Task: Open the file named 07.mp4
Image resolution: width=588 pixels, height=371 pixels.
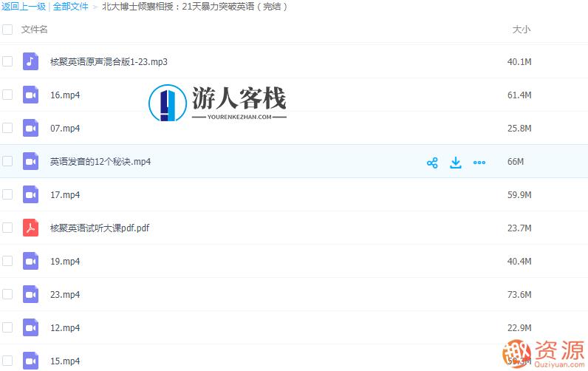Action: (x=65, y=129)
